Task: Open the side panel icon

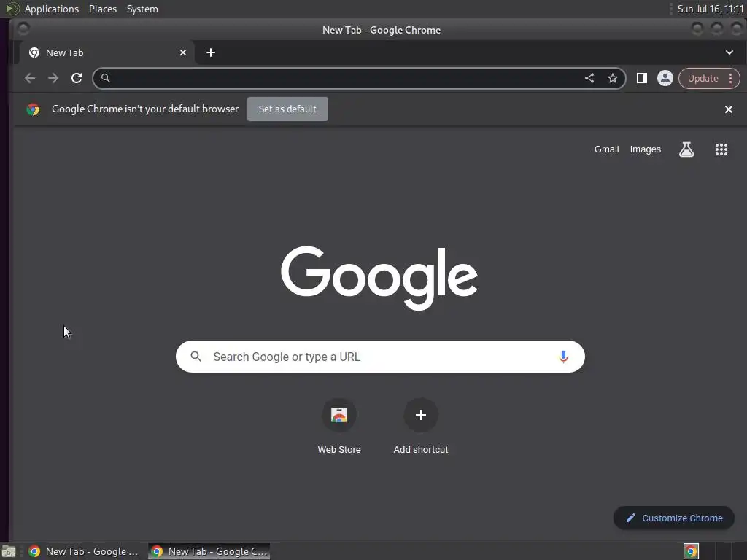Action: [x=642, y=78]
